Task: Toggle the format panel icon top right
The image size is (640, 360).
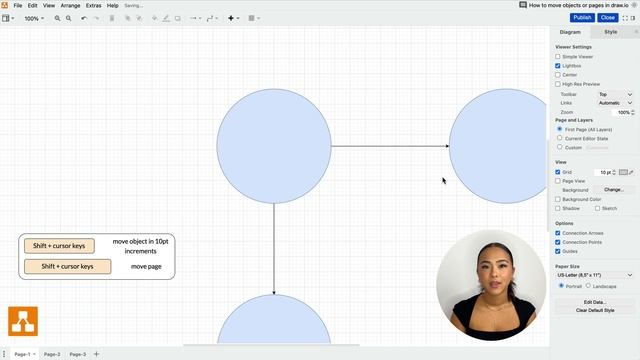Action: pyautogui.click(x=633, y=18)
